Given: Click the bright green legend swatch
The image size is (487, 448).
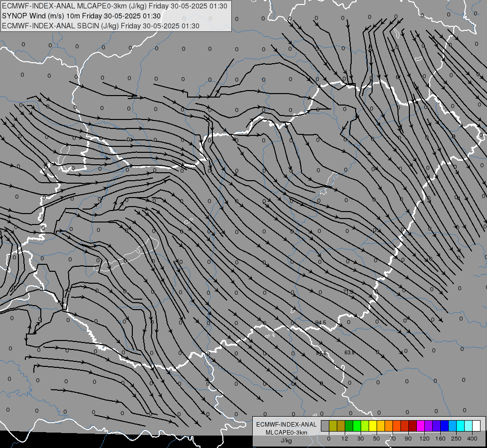Looking at the screenshot, I should pyautogui.click(x=357, y=426).
